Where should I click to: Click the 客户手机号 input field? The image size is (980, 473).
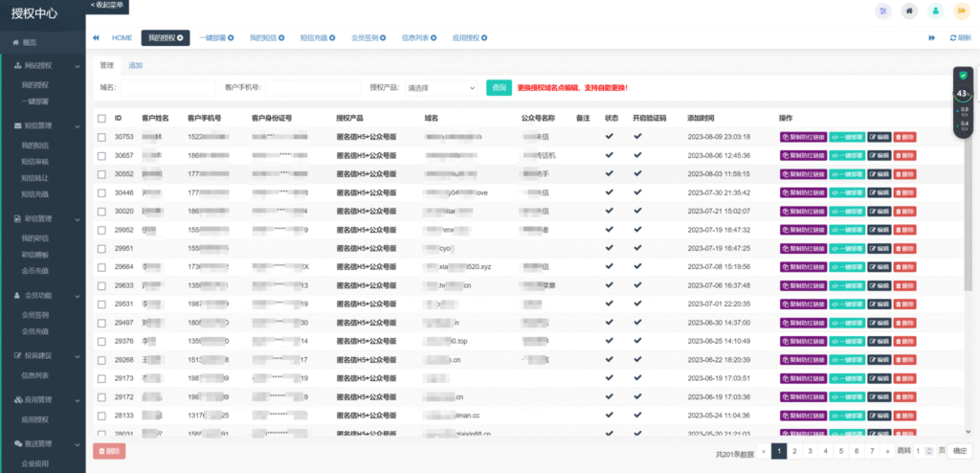tap(313, 88)
